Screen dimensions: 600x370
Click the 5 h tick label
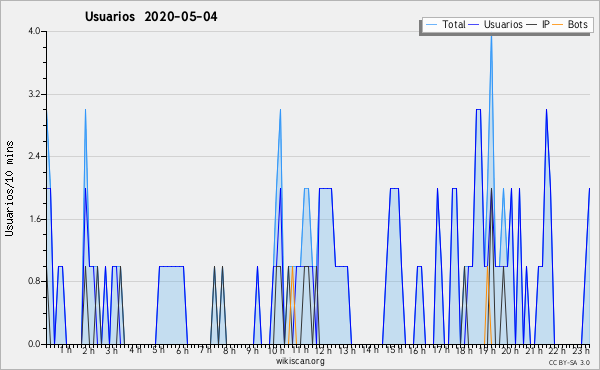tap(158, 350)
